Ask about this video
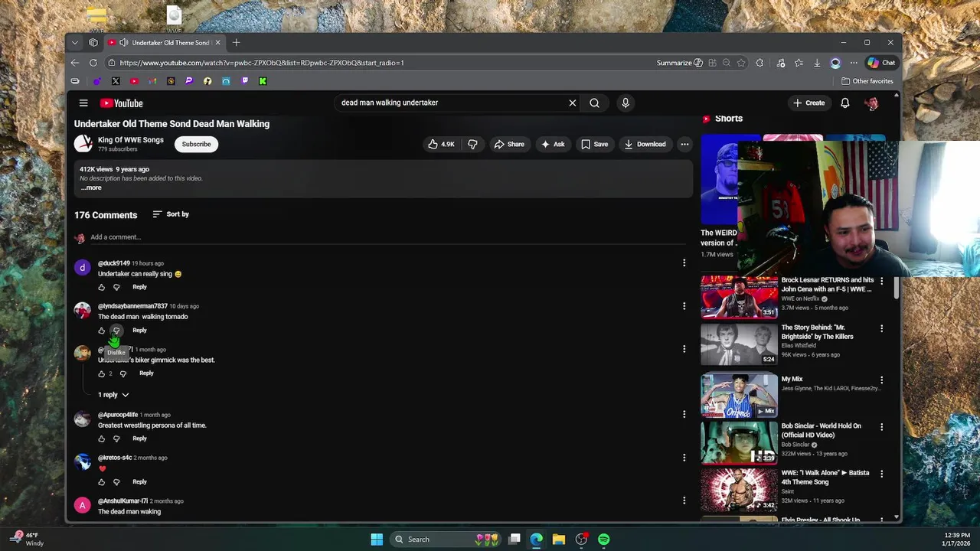 point(553,144)
